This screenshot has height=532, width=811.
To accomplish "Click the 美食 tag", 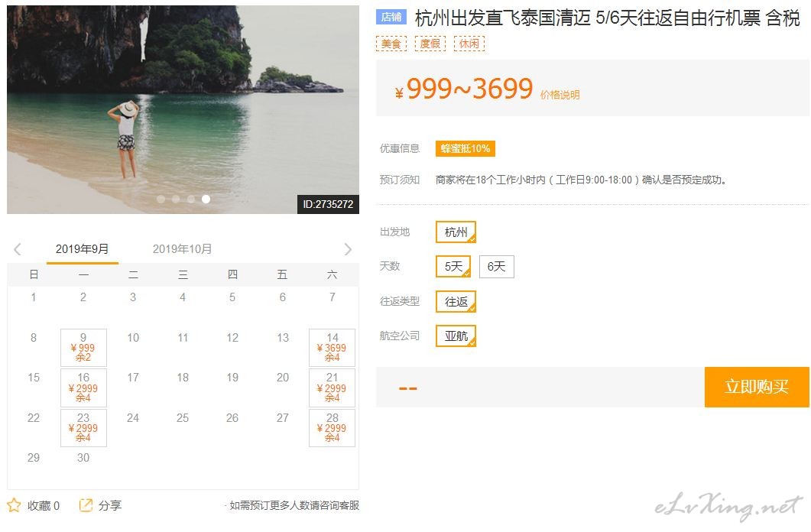I will tap(391, 44).
